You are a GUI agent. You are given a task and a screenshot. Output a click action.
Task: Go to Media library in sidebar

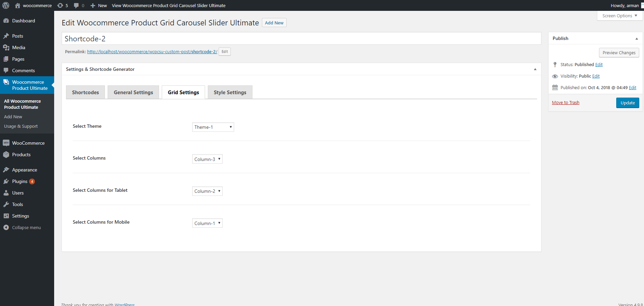(x=19, y=47)
